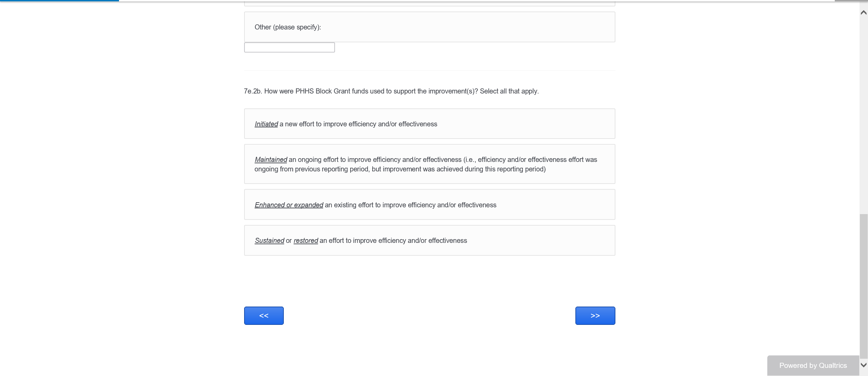The height and width of the screenshot is (376, 868).
Task: Click the scrollbar down arrow
Action: pos(864,365)
